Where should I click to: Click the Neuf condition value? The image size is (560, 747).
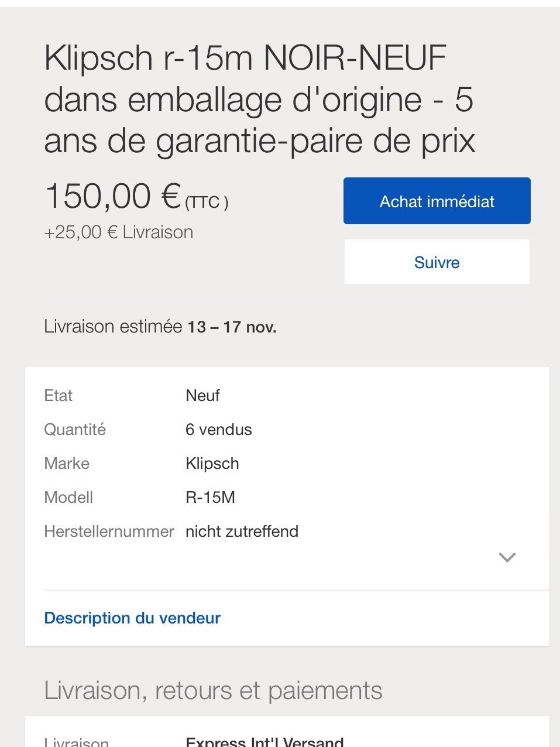coord(202,396)
